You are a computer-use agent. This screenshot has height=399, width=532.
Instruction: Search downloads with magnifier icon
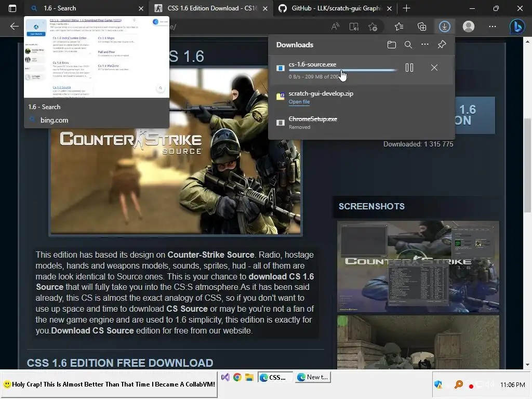coord(408,45)
